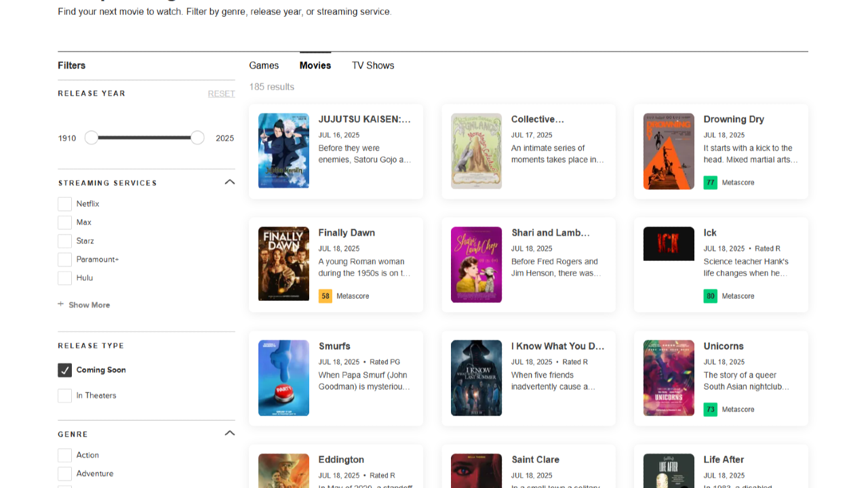Viewport: 868px width, 488px height.
Task: Click the Collective poster thumbnail
Action: coord(476,150)
